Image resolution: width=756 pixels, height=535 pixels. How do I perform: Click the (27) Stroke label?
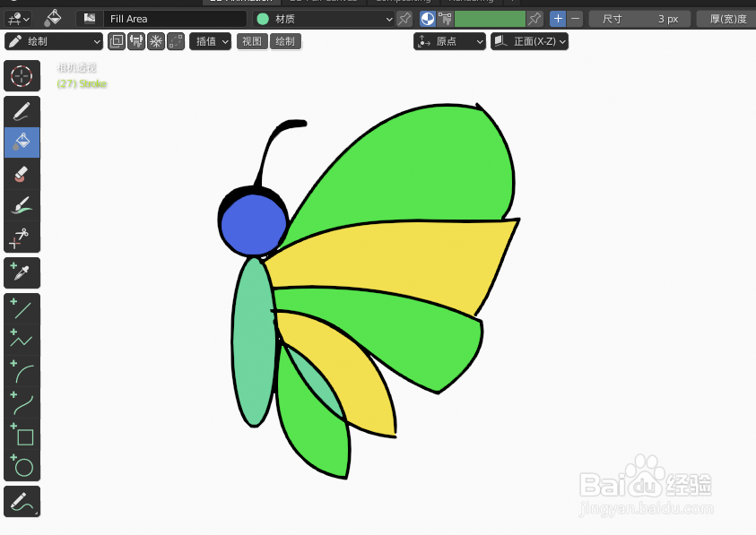(x=82, y=84)
